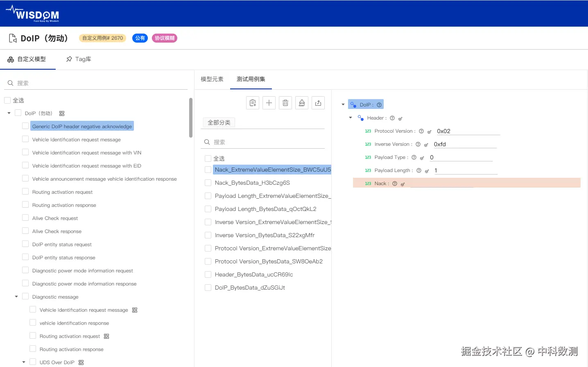The image size is (588, 367).
Task: Click the cube icon for Nack
Action: 403,184
